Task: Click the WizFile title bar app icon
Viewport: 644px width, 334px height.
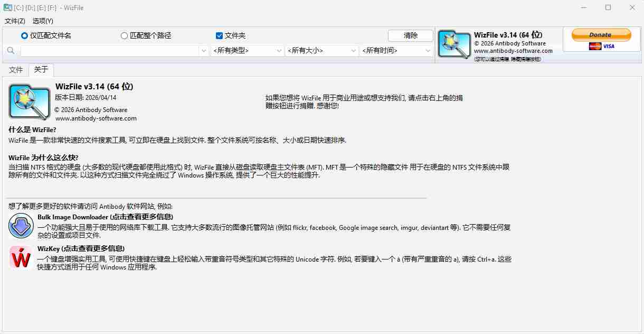Action: (x=7, y=7)
